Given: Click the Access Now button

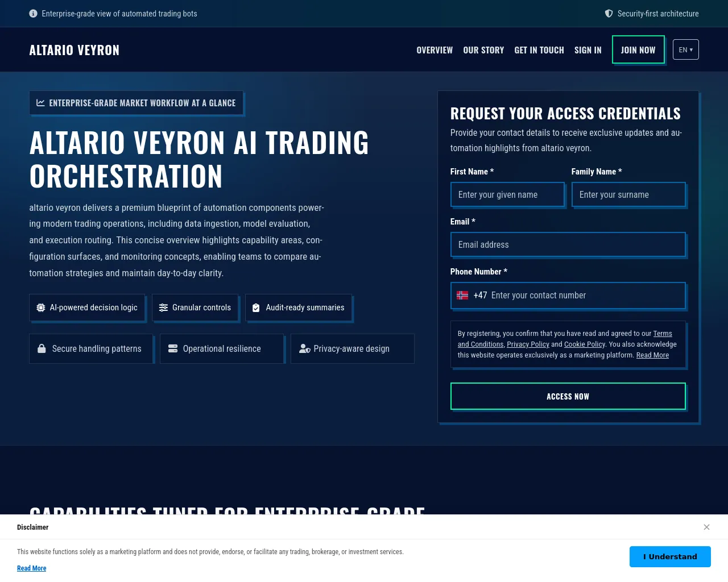Looking at the screenshot, I should pyautogui.click(x=568, y=396).
